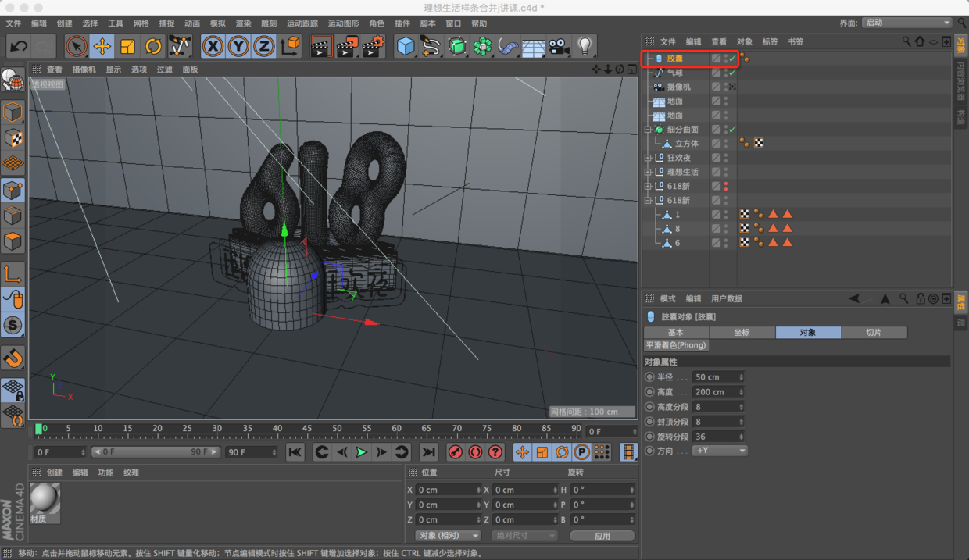969x560 pixels.
Task: Click 高度 parameter radio circle
Action: (x=649, y=392)
